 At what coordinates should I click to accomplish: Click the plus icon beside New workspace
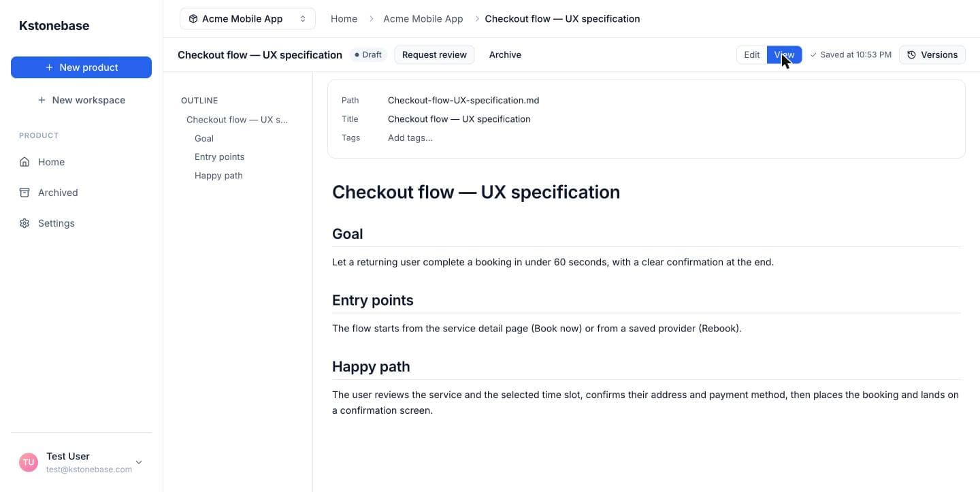tap(42, 100)
